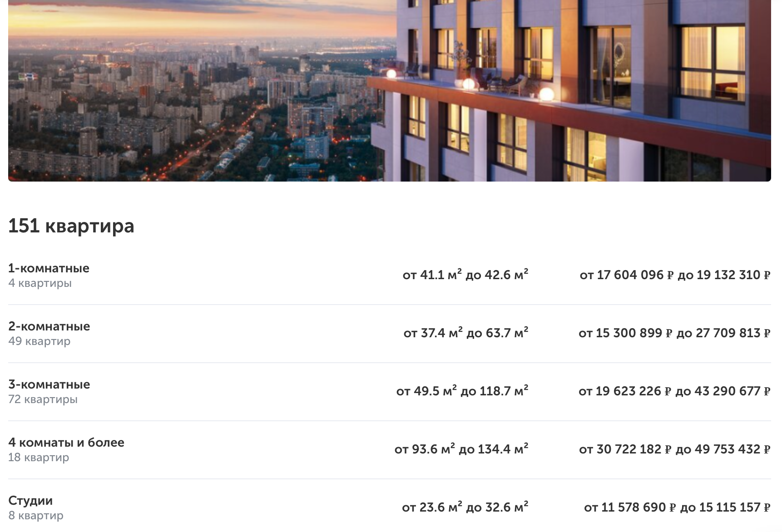This screenshot has height=532, width=782.
Task: Click the "4 квартиры" count label
Action: (40, 283)
